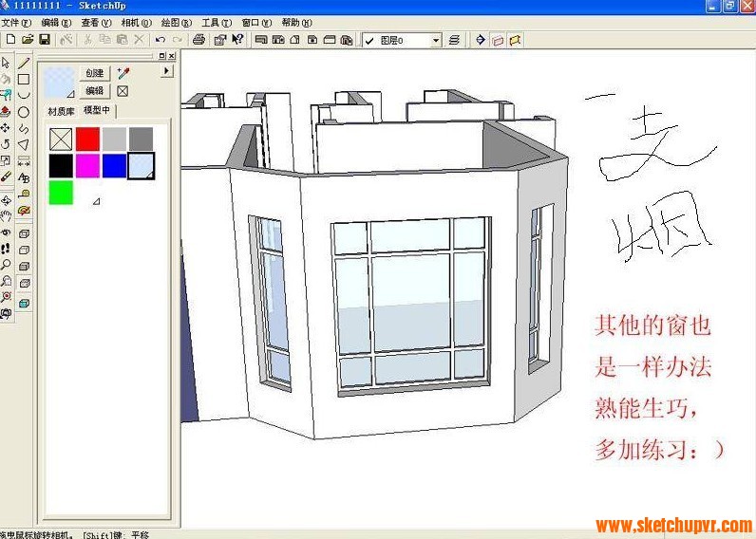The width and height of the screenshot is (756, 539).
Task: Select the Line (pencil) drawing tool
Action: (x=24, y=63)
